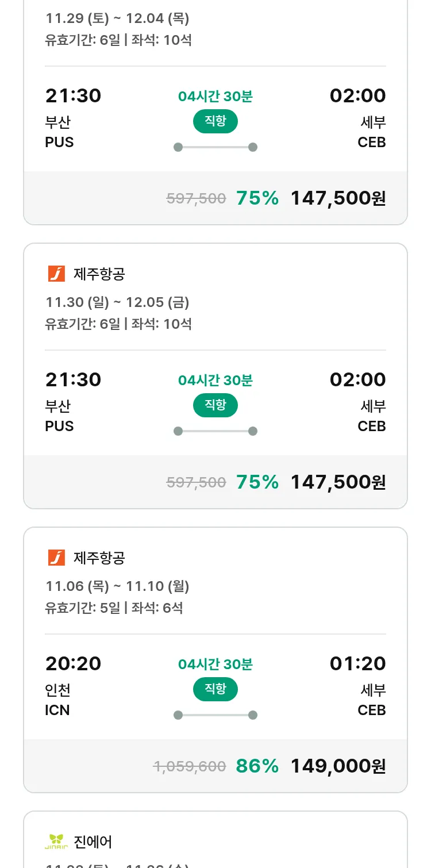The height and width of the screenshot is (868, 431).
Task: Select the 149,000원 fare
Action: tap(338, 766)
